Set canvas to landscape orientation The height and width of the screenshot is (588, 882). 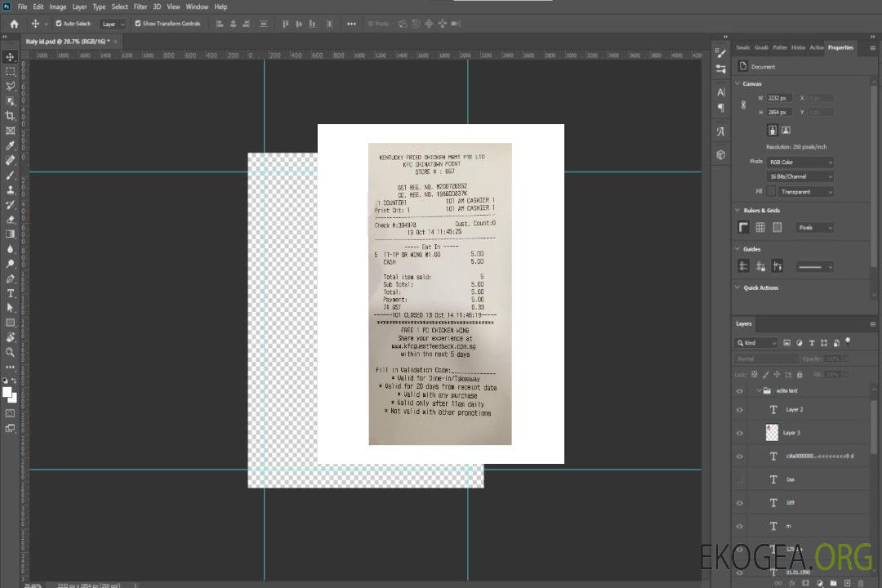[x=786, y=131]
